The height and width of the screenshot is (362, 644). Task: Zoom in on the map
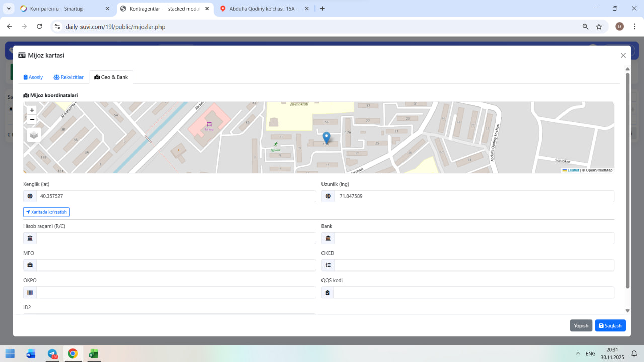[x=32, y=110]
